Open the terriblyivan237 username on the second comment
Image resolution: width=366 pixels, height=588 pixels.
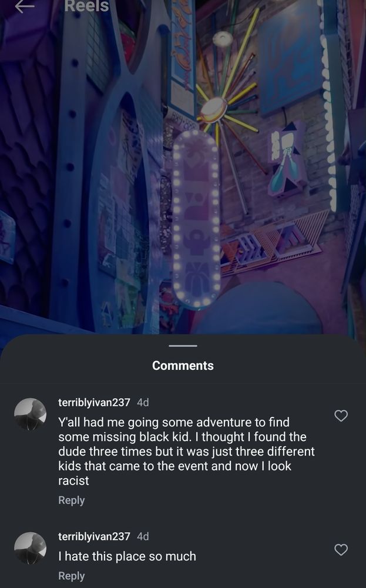pyautogui.click(x=94, y=536)
